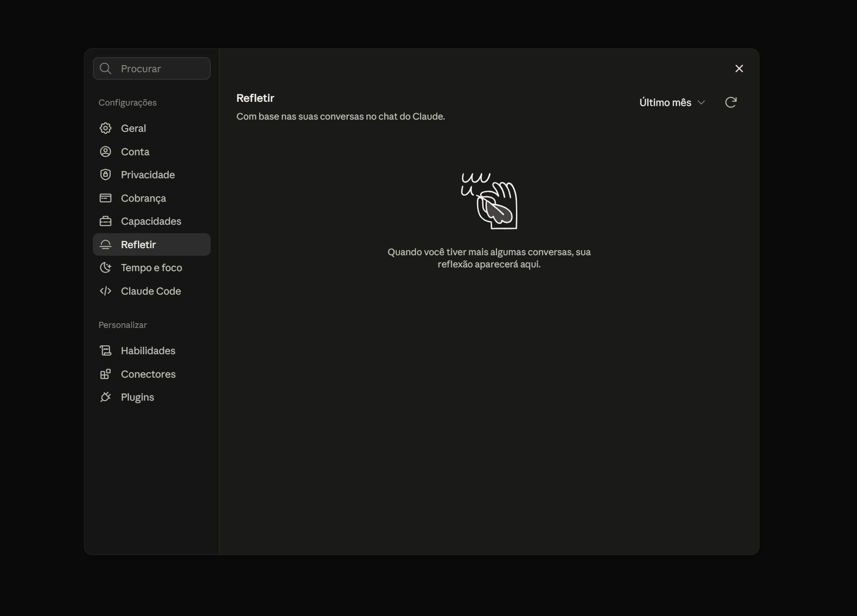Click the Habilidades scroll icon
This screenshot has width=857, height=616.
pos(106,350)
